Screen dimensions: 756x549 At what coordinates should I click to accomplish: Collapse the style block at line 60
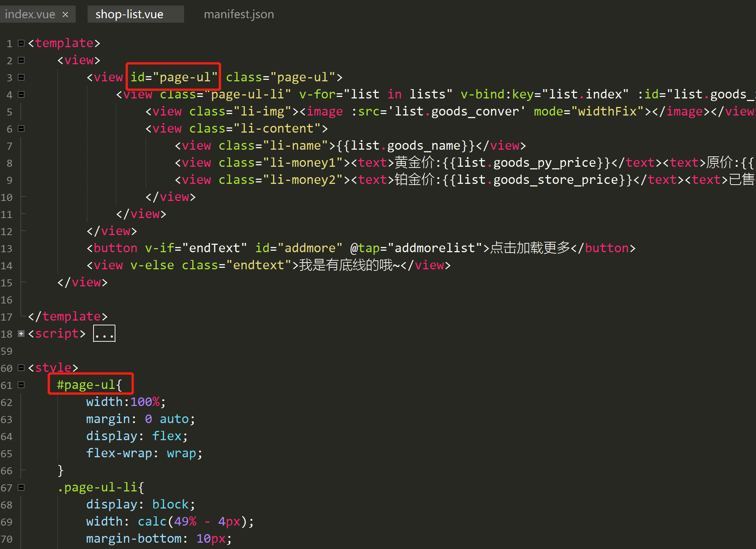21,368
